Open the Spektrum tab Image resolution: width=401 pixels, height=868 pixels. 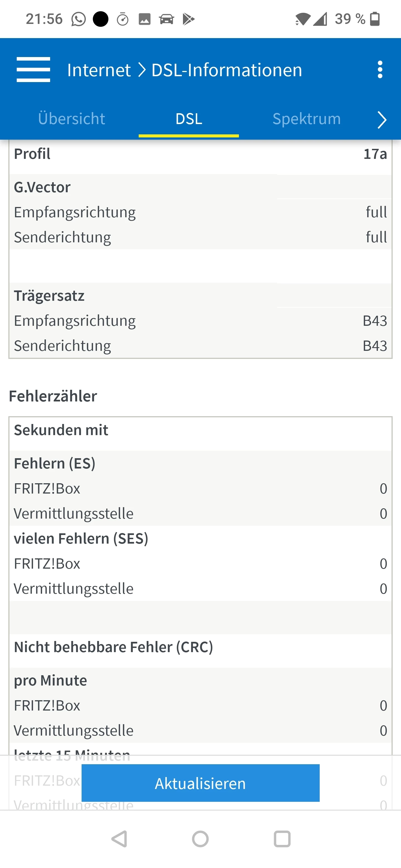coord(306,119)
